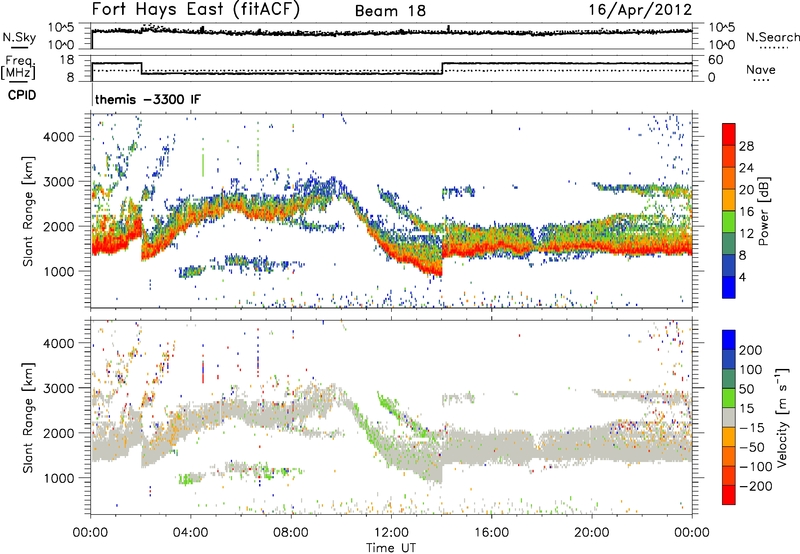The image size is (800, 554).
Task: Pick the green 15–50 Velocity colorbar segment
Action: [729, 398]
